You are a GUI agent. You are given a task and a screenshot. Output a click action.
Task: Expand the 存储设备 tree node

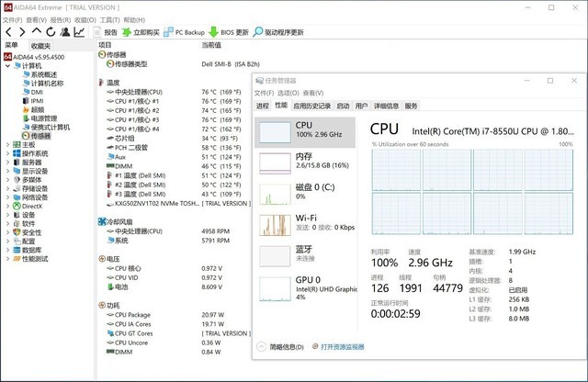click(7, 188)
